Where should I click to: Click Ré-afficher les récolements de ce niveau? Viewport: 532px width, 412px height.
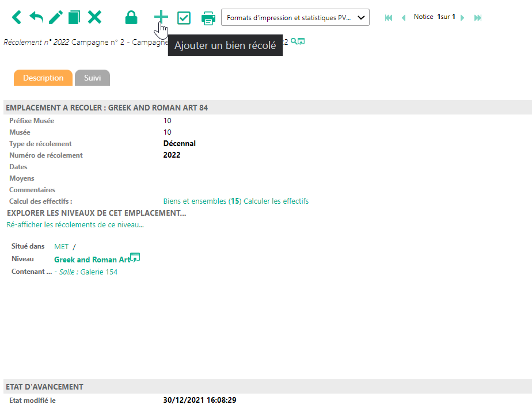[75, 225]
